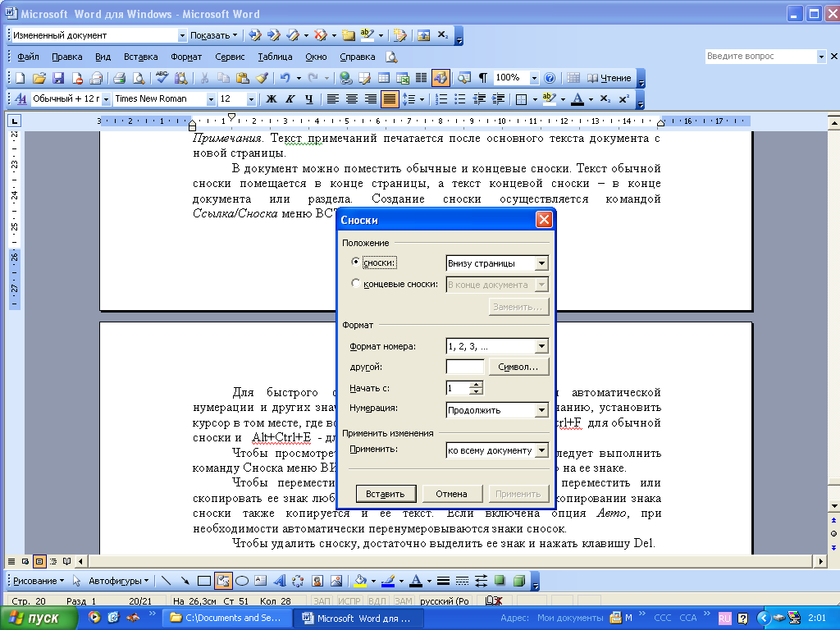Screen dimensions: 840x630
Task: Open the 'Формат номера' dropdown list
Action: (x=541, y=346)
